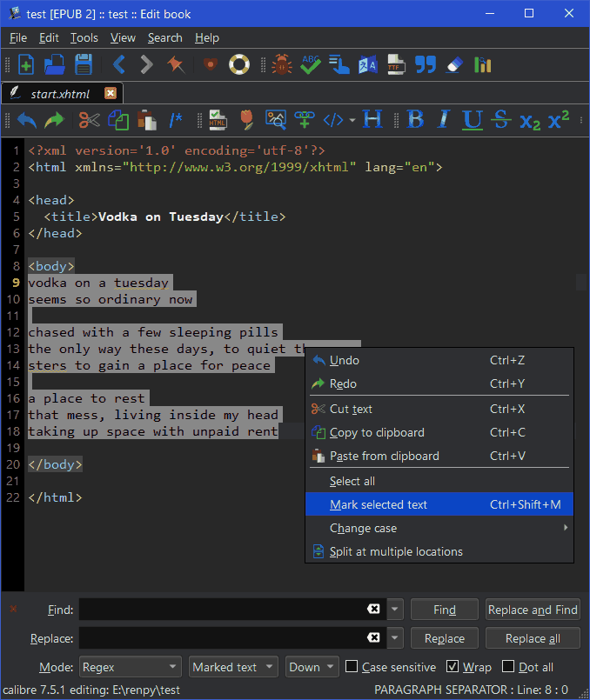Click the gray forward arrow toolbar icon
590x700 pixels.
click(x=146, y=64)
